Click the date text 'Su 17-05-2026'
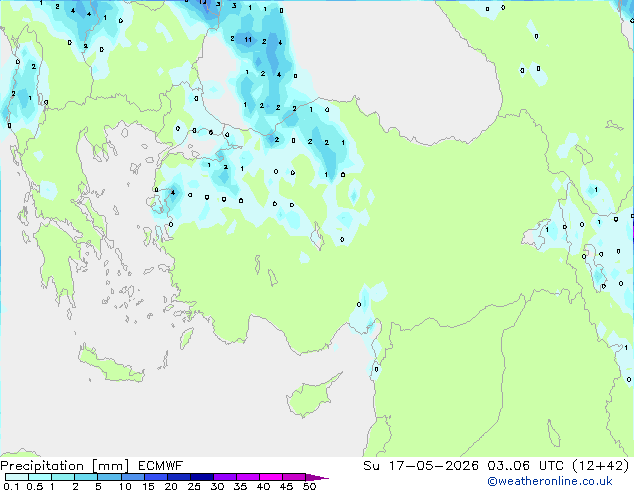 pos(421,466)
